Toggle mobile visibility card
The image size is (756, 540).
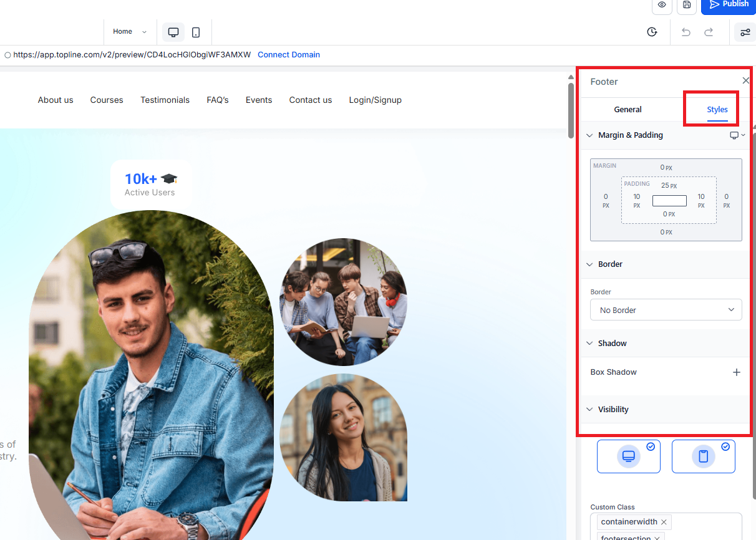[704, 456]
